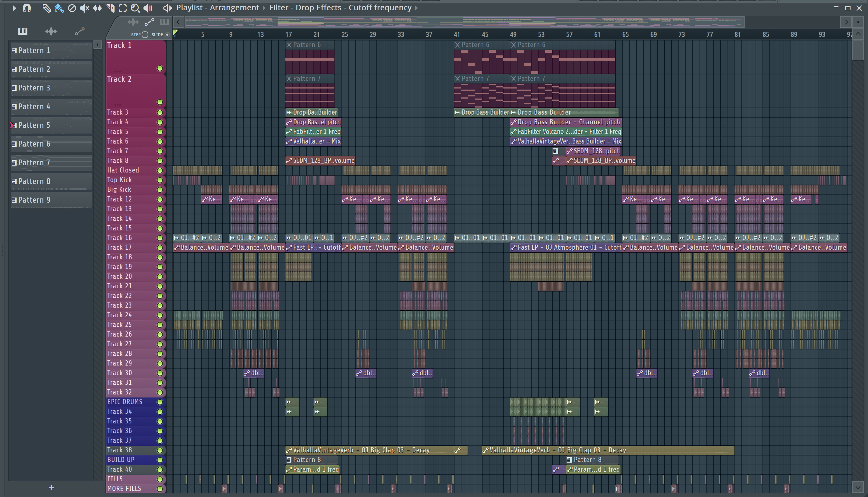This screenshot has height=497, width=868.
Task: Select the Playback scrub tool
Action: pos(148,8)
